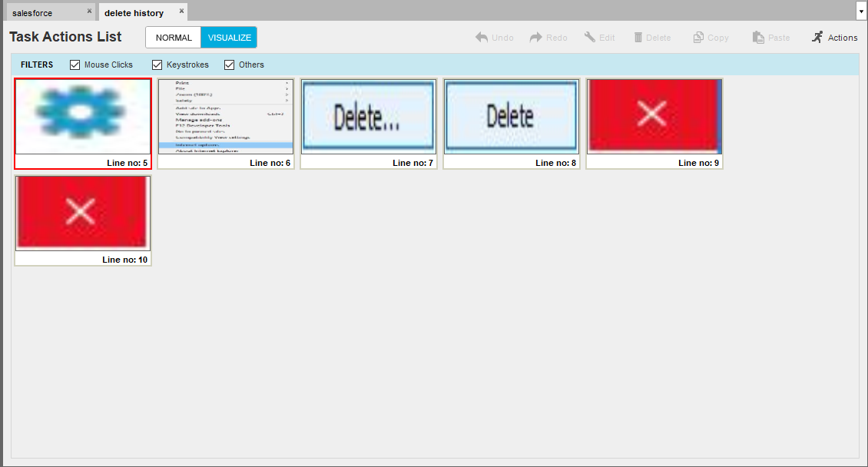Click the Actions text label

[843, 38]
